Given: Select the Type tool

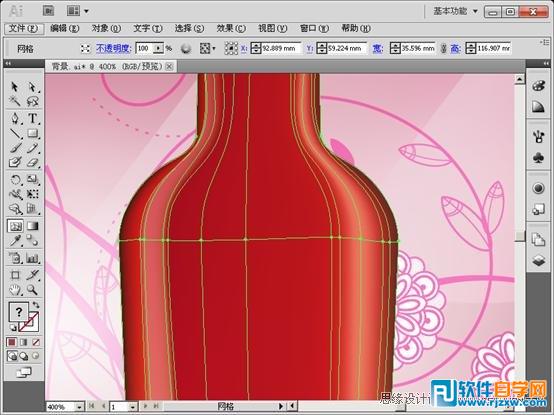Looking at the screenshot, I should coord(33,118).
